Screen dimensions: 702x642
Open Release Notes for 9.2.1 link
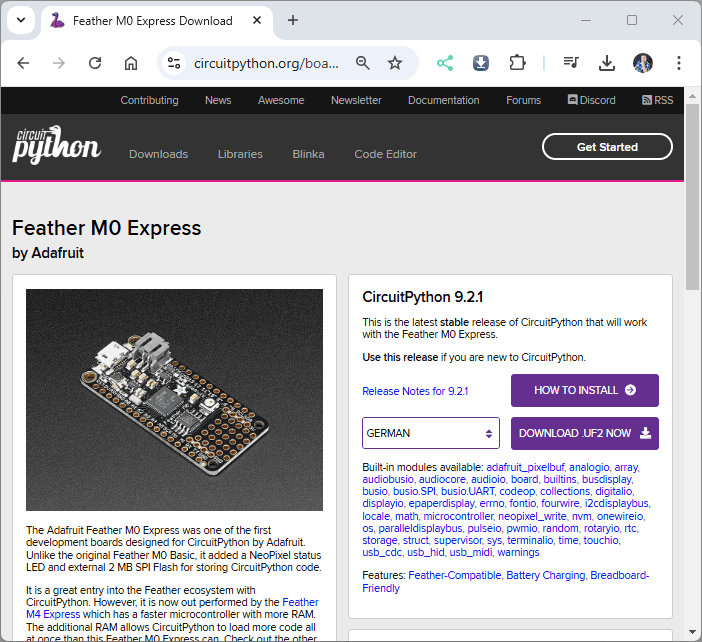coord(415,391)
